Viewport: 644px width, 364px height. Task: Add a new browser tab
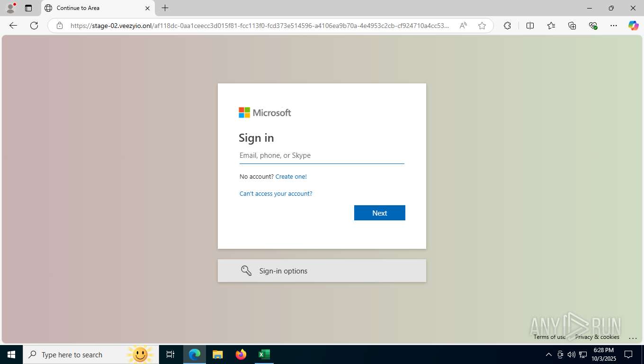165,8
